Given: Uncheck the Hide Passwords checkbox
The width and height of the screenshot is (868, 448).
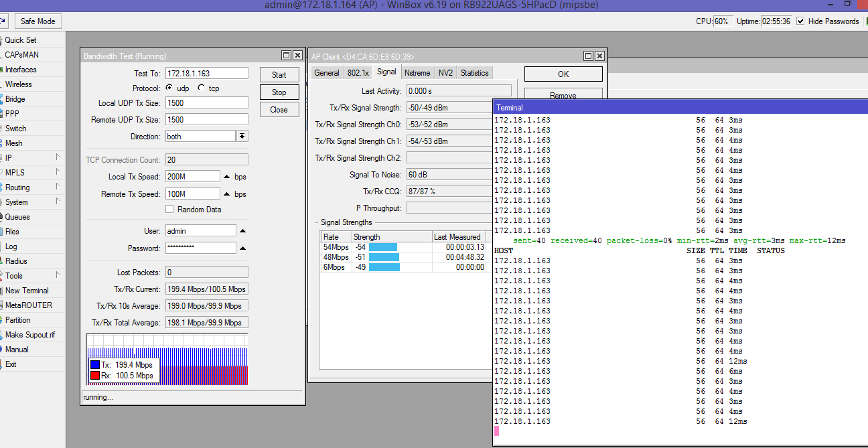Looking at the screenshot, I should pos(801,21).
